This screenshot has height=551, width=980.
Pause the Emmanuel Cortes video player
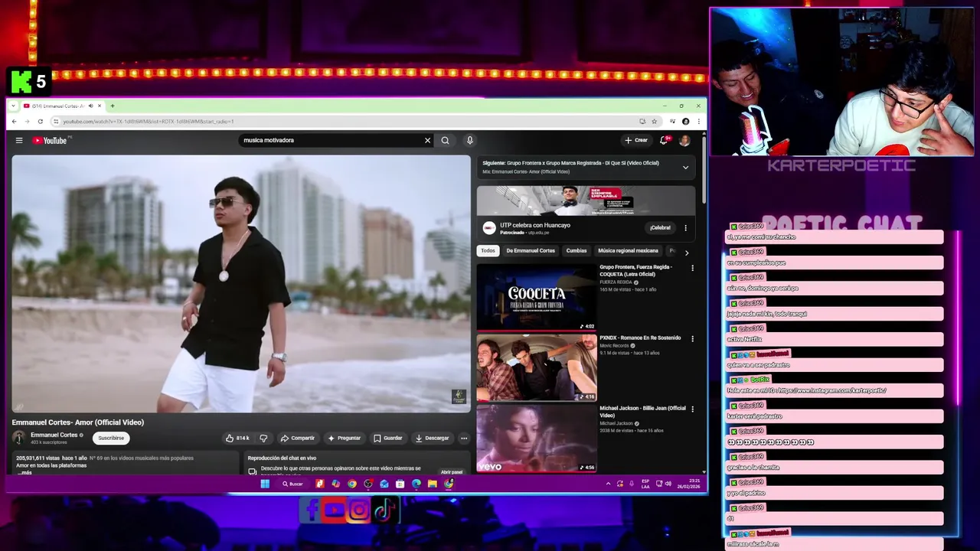click(241, 284)
